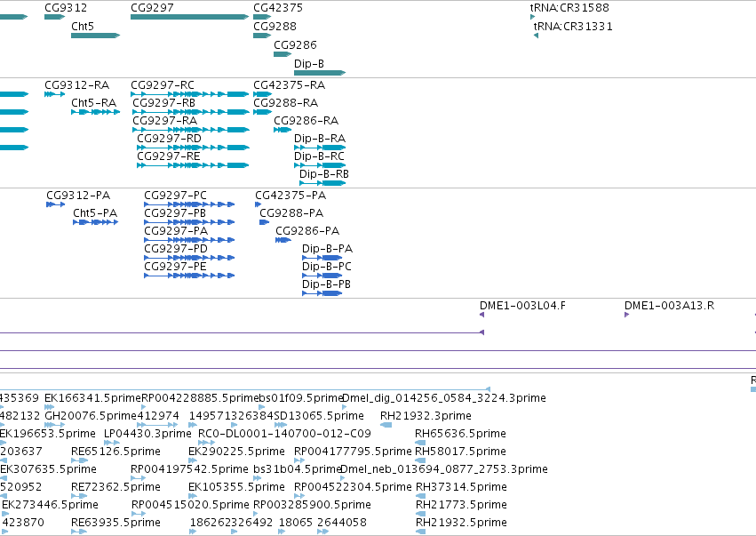Click the CG9288-PA protein feature

[x=264, y=222]
